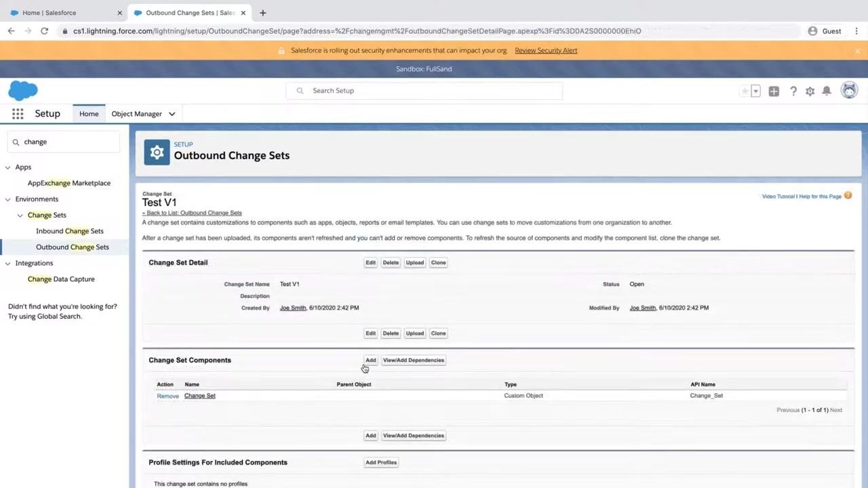
Task: Click the top Clone button in Change Set Detail
Action: tap(439, 263)
